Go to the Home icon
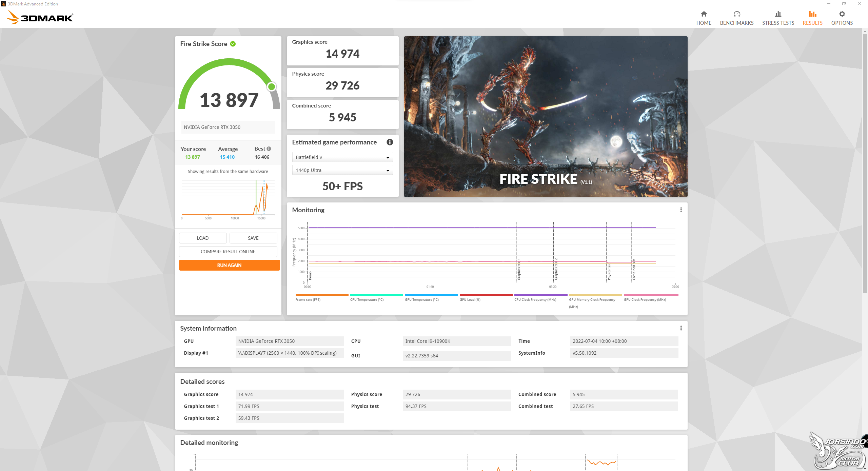Screen dimensions: 868x471 click(704, 14)
